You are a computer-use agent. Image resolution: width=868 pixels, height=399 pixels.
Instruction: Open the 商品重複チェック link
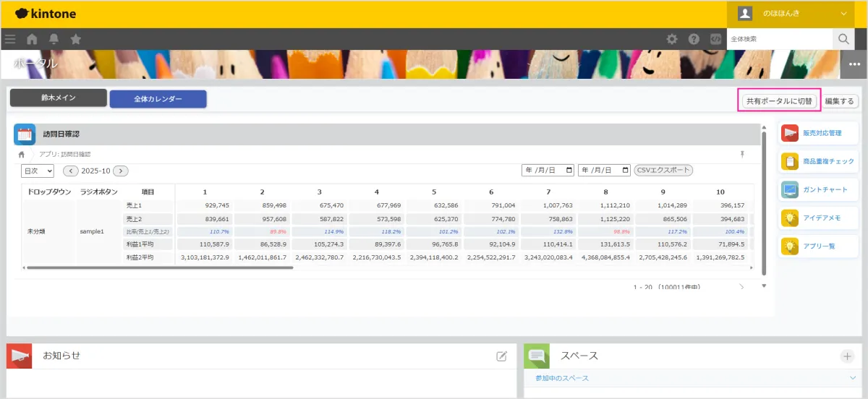pyautogui.click(x=828, y=161)
